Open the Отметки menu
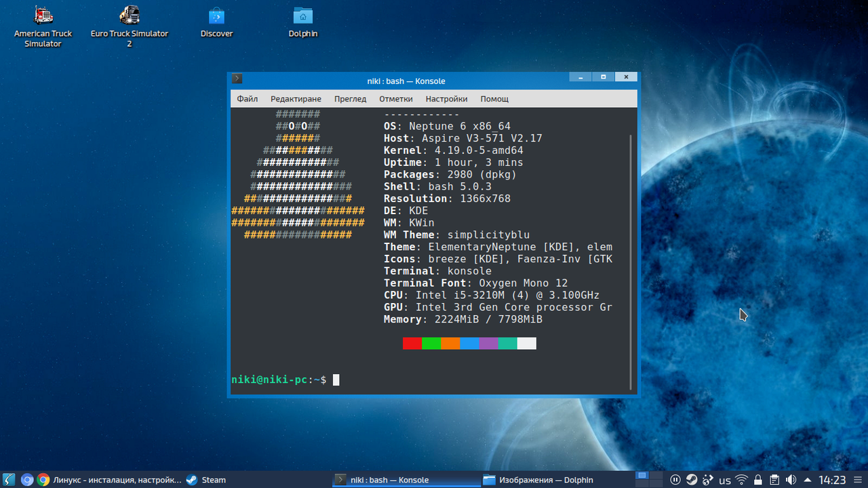868x488 pixels. pos(396,99)
